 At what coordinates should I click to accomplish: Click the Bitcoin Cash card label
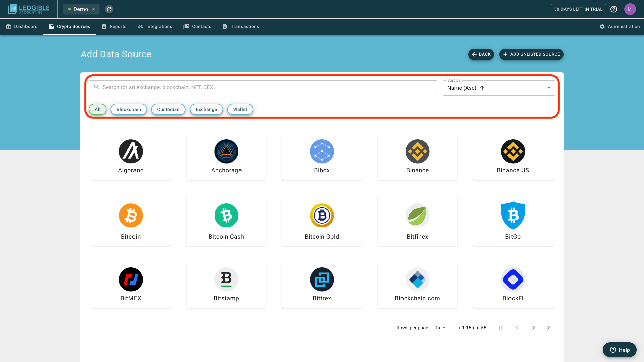[x=226, y=237]
